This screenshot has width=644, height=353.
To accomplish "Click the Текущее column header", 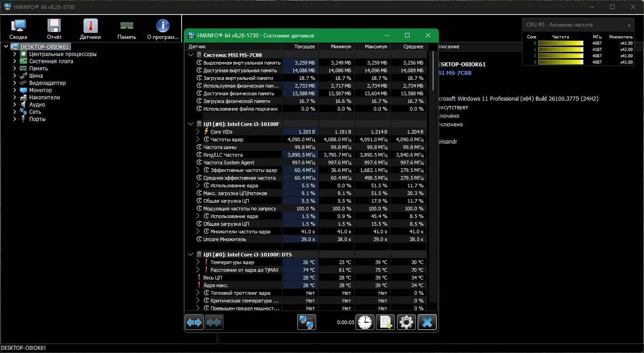I will [x=300, y=46].
